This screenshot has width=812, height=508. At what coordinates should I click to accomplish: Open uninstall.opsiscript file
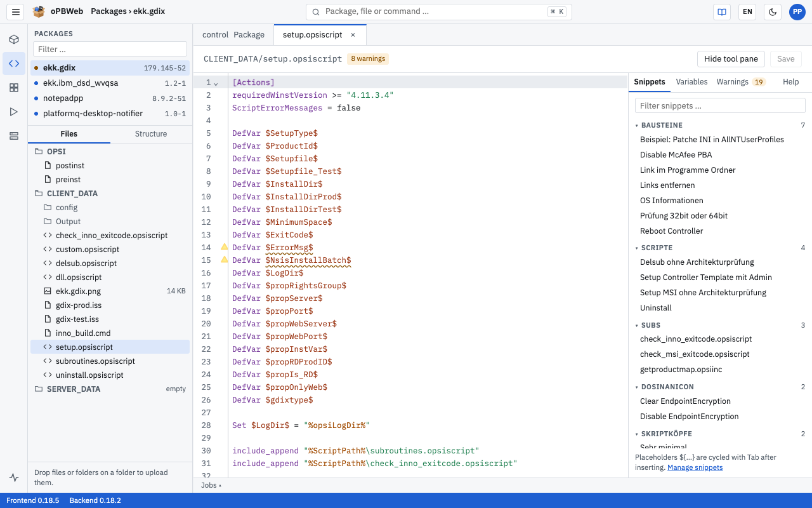click(110, 375)
